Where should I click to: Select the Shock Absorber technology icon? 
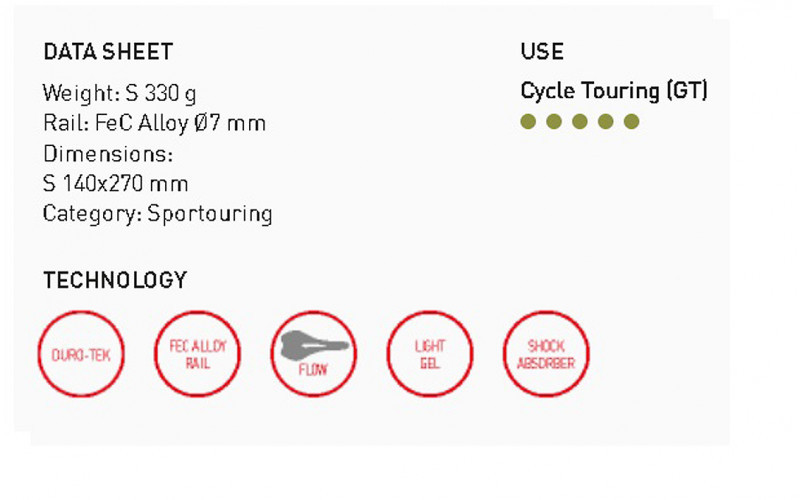coord(546,354)
